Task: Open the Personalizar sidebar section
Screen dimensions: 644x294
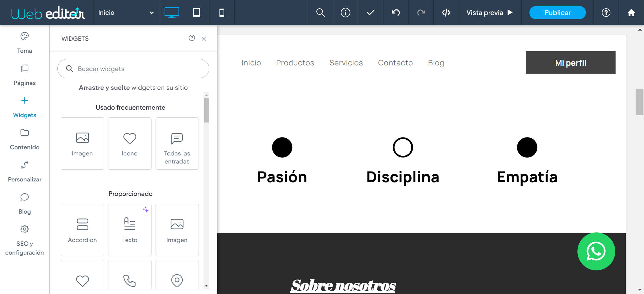Action: (24, 172)
